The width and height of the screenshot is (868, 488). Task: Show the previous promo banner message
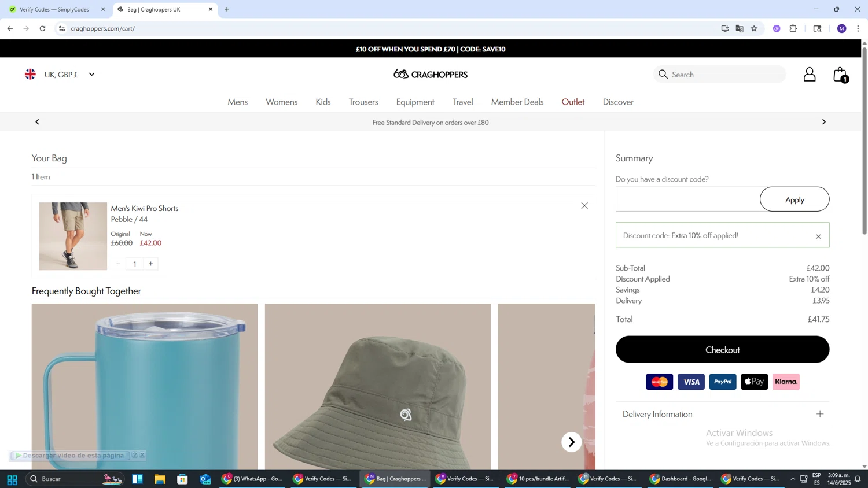coord(38,122)
